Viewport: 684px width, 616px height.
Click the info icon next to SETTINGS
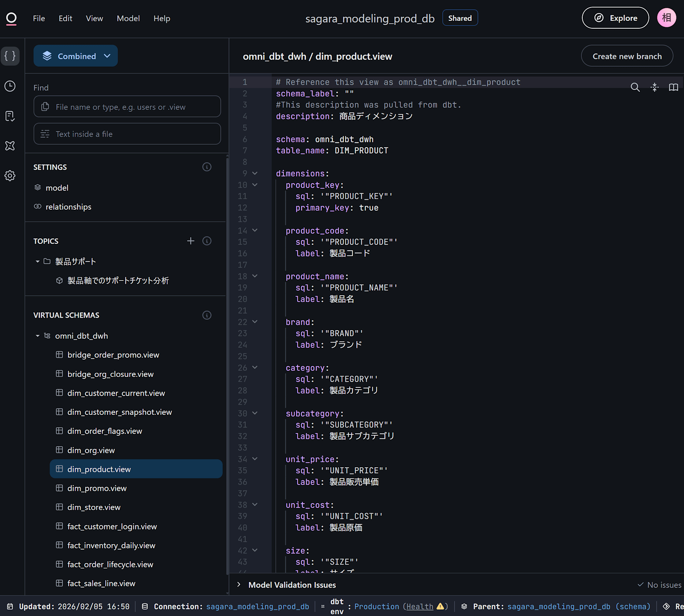coord(207,167)
